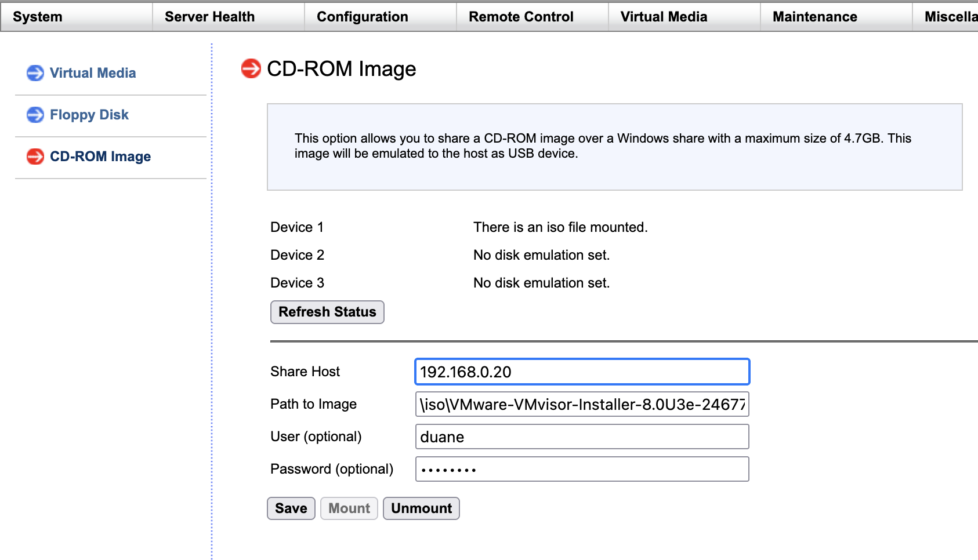Screen dimensions: 978x560
Task: Click the blue arrow icon beside Floppy Disk
Action: click(35, 115)
